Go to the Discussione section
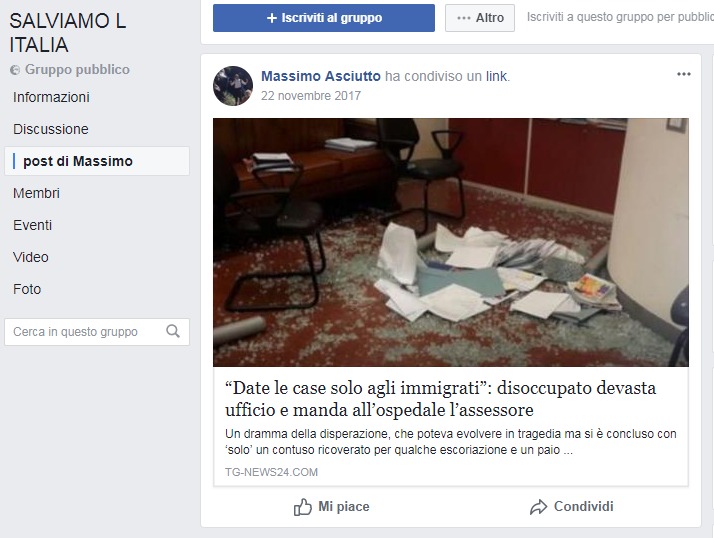The height and width of the screenshot is (538, 714). 51,129
